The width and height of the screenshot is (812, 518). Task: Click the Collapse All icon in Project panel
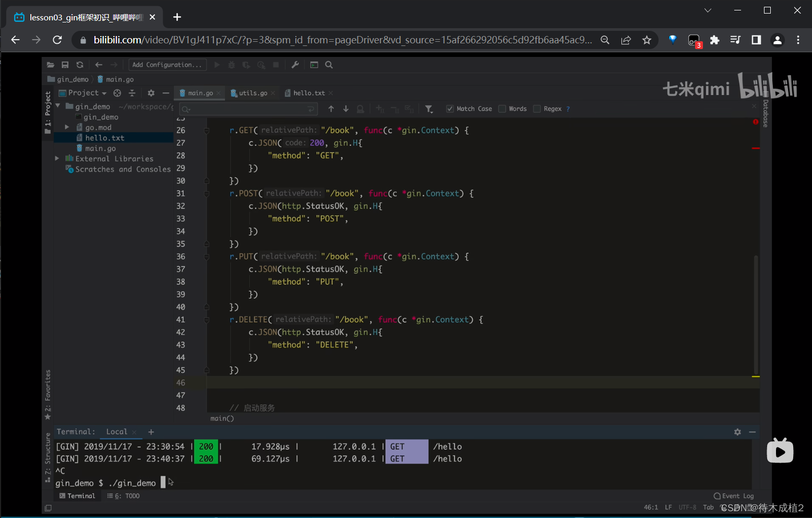click(132, 93)
